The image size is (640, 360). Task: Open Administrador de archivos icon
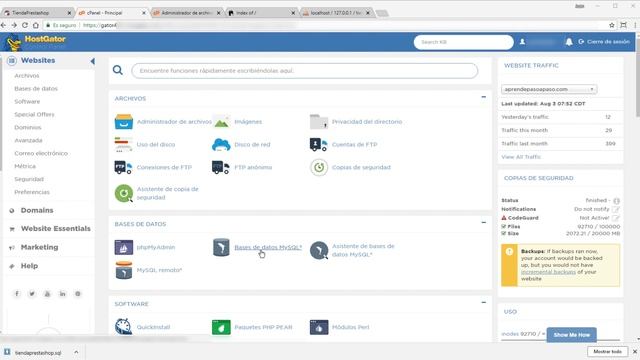124,122
